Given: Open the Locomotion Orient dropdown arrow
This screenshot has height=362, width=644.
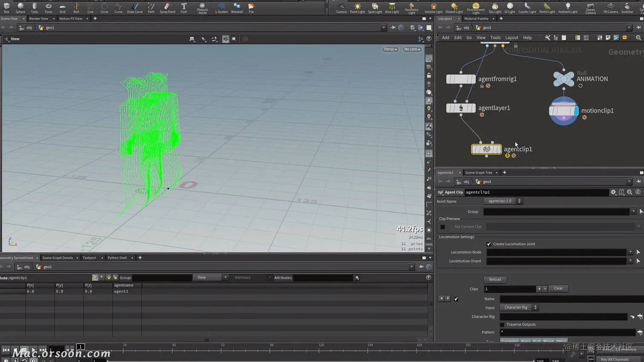Looking at the screenshot, I should 630,261.
